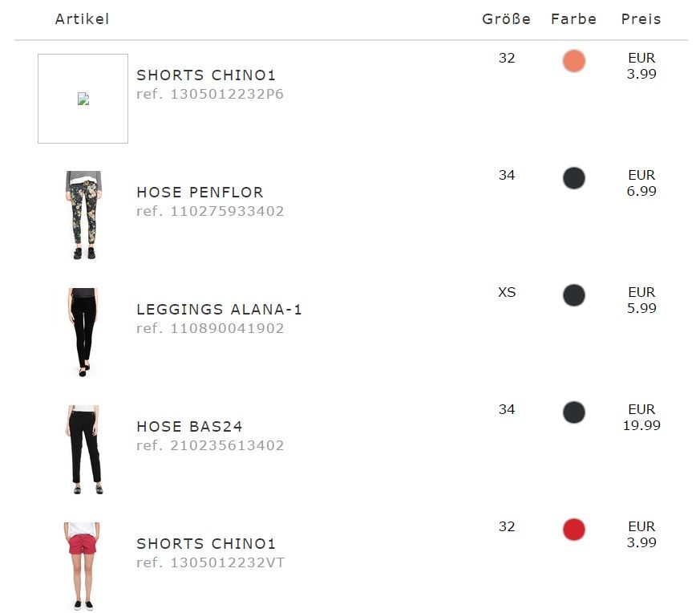The height and width of the screenshot is (613, 700).
Task: Open the HOSE BAS24 item link
Action: tap(189, 427)
